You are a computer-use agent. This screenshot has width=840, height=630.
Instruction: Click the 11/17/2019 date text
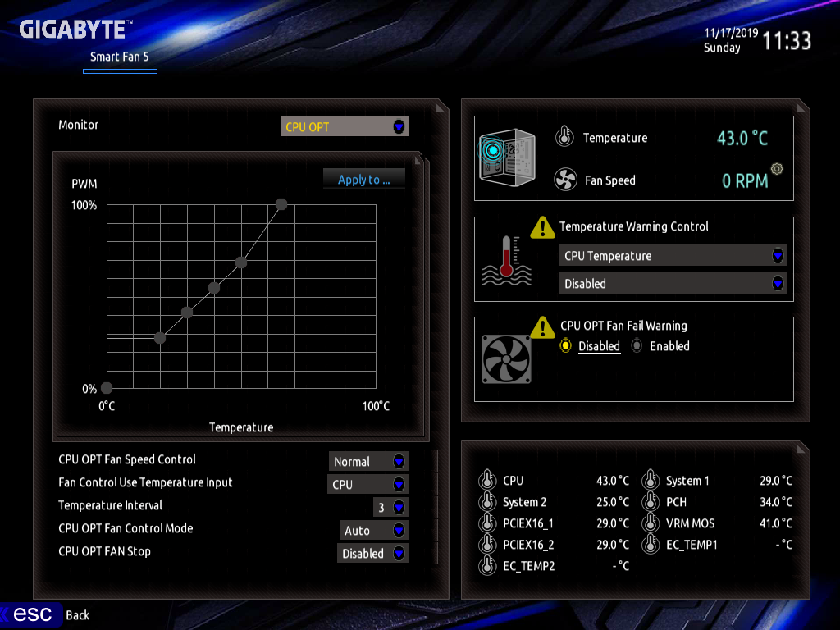[x=731, y=33]
